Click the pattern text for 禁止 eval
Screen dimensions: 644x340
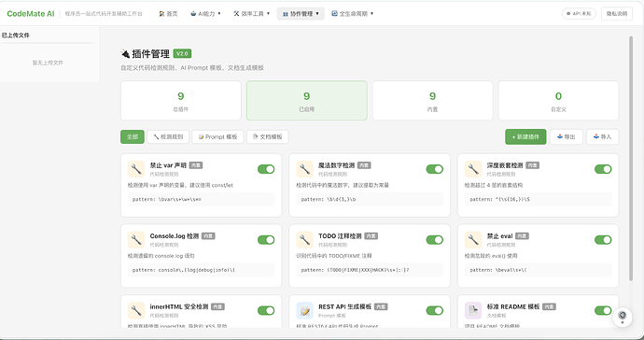(x=498, y=270)
